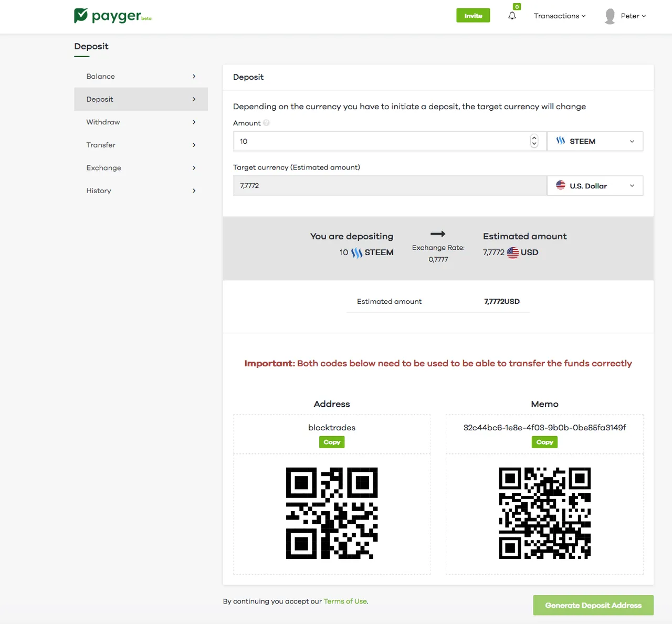Click Generate Deposit Address button

[x=593, y=605]
